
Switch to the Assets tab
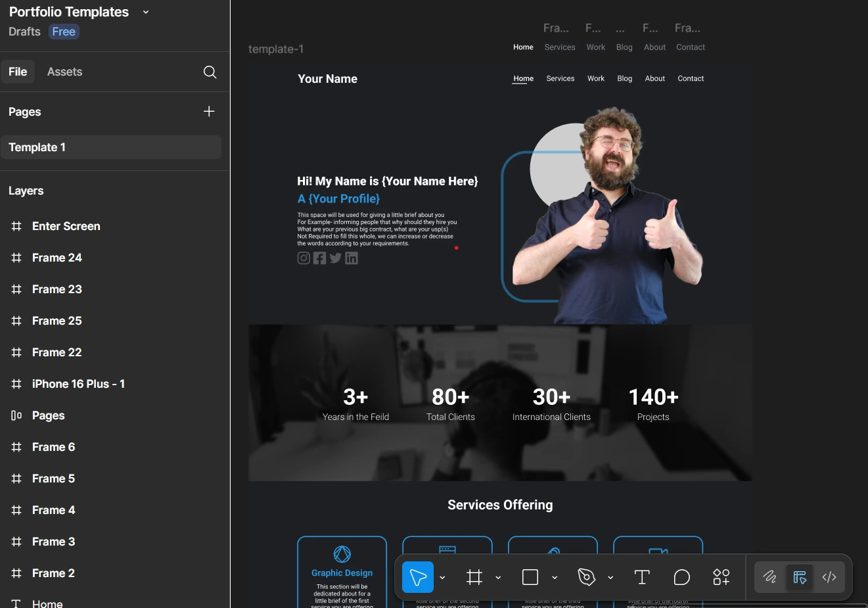64,72
